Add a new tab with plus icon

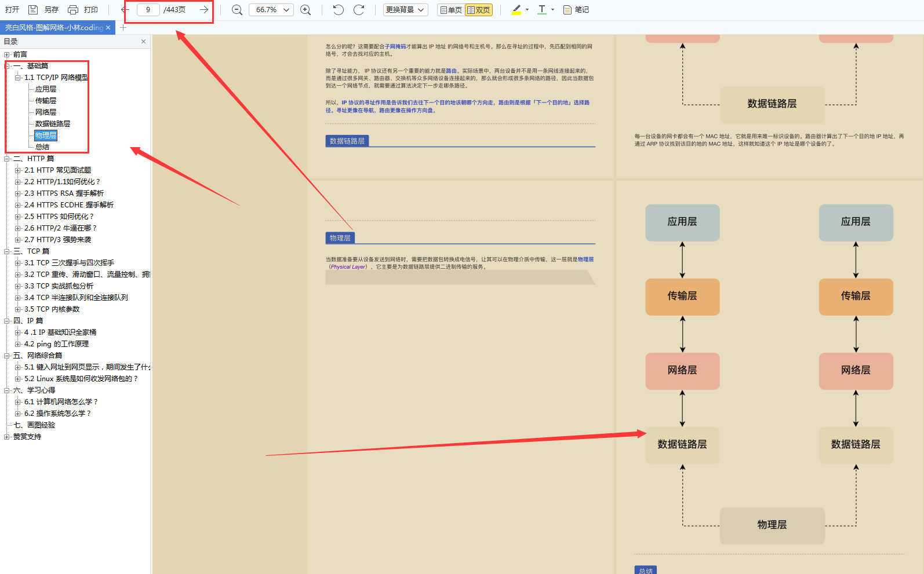123,27
